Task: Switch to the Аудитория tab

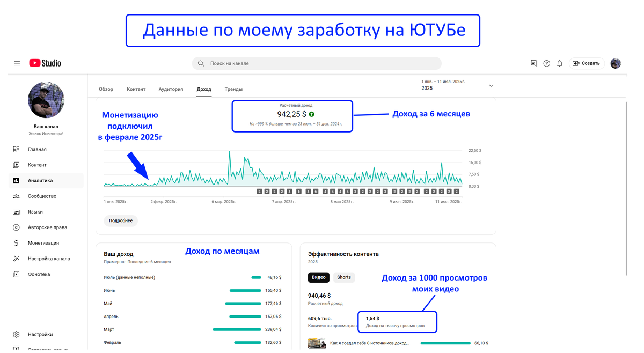Action: pos(171,89)
